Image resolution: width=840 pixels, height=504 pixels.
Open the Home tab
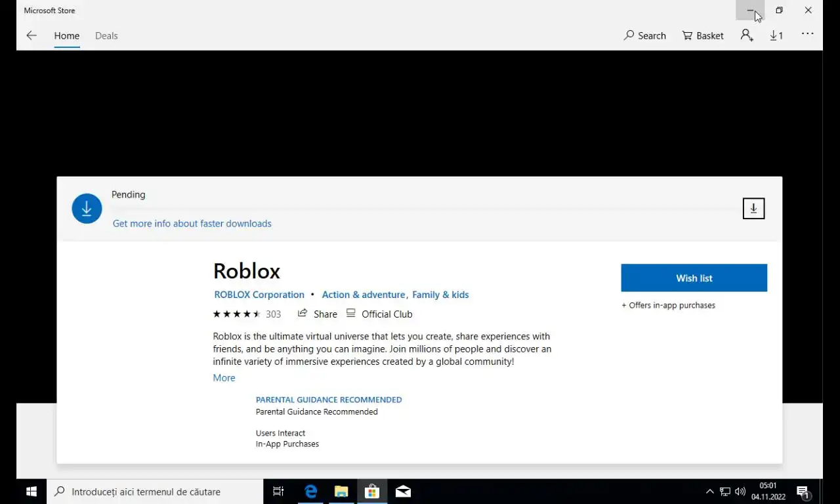(67, 36)
